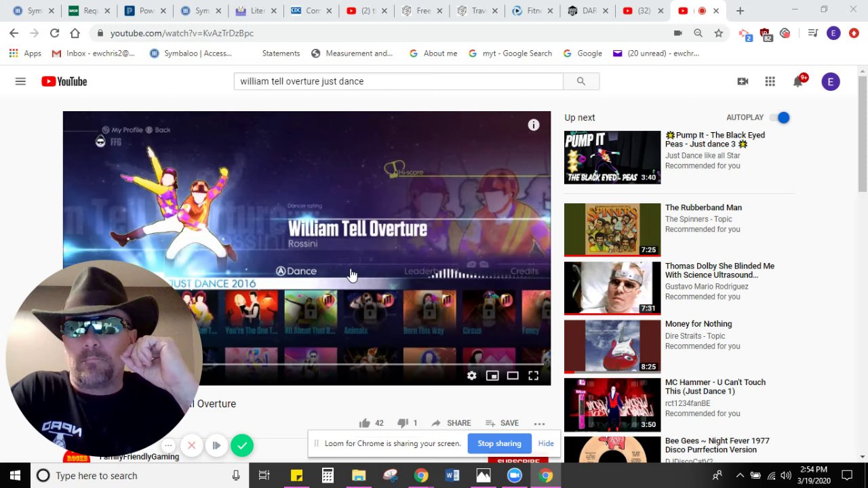868x488 pixels.
Task: Open the About me bookmark
Action: coord(433,54)
